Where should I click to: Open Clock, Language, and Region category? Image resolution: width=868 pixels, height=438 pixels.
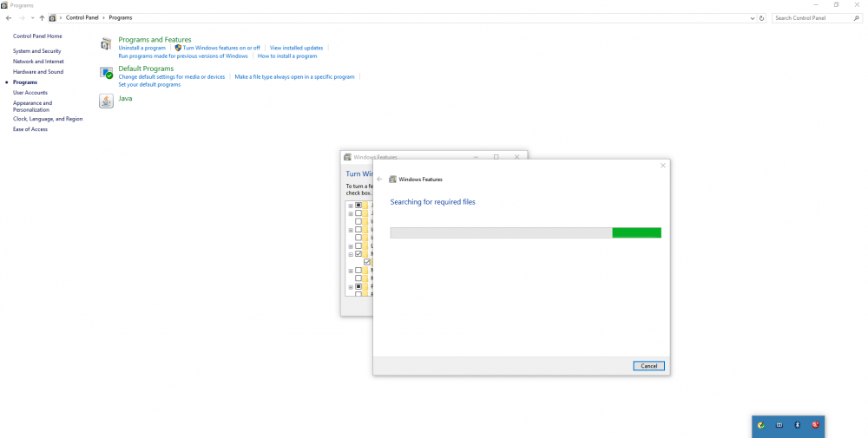[48, 119]
